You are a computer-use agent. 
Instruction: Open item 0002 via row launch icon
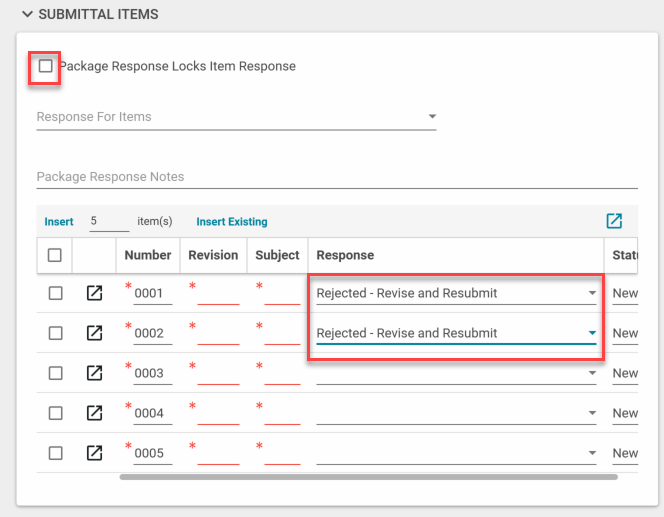point(94,333)
